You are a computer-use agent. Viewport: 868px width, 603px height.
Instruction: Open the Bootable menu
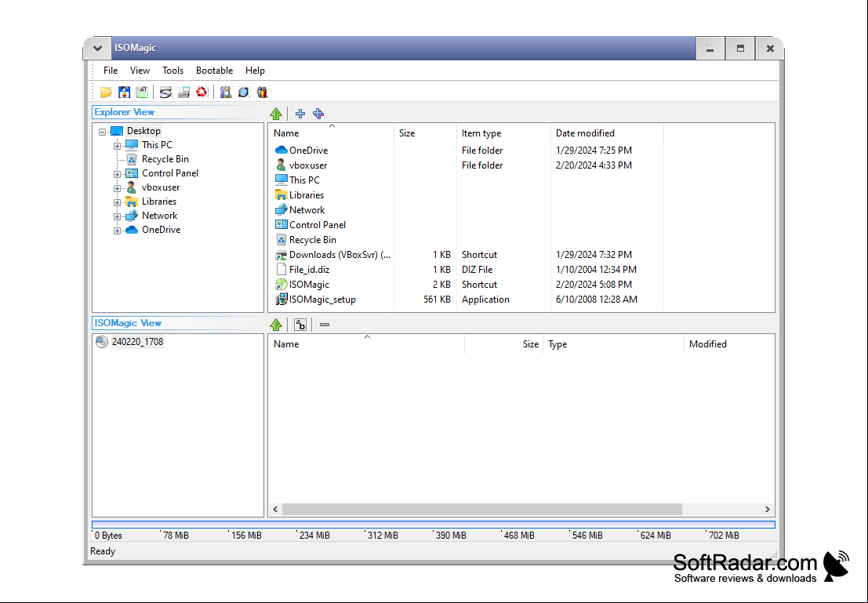(214, 71)
